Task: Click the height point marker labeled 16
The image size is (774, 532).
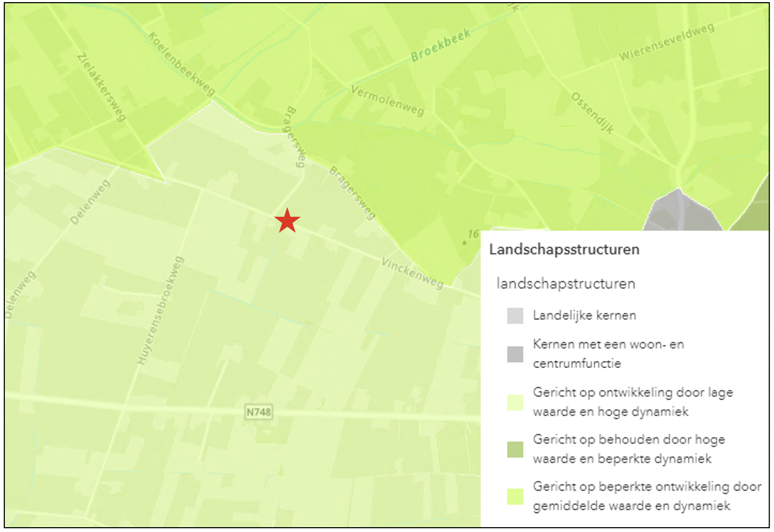Action: [x=465, y=242]
